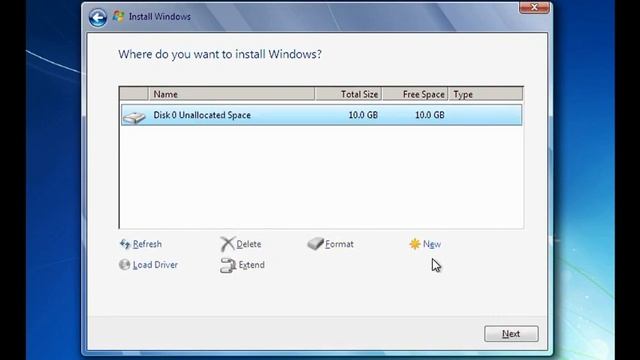The image size is (640, 360).
Task: Click the Extend partition icon
Action: 228,265
